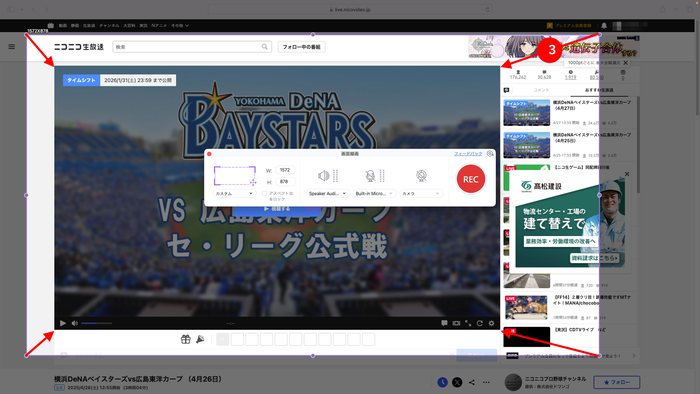Click the フィードバック feedback link
Screen dimensions: 700x394
pos(468,153)
